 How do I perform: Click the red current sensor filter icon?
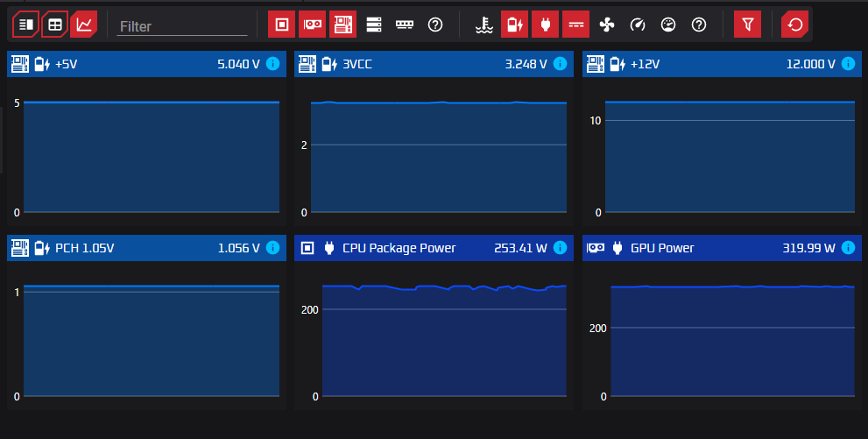(575, 25)
